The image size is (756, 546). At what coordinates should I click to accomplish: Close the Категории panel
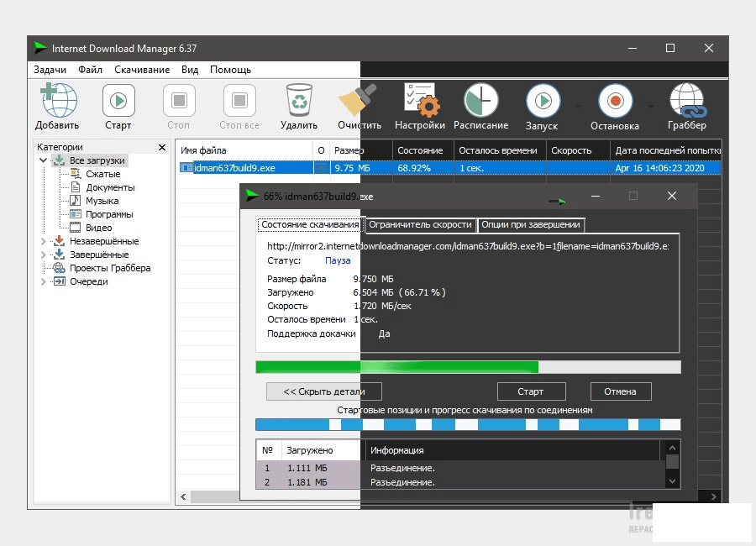(162, 147)
